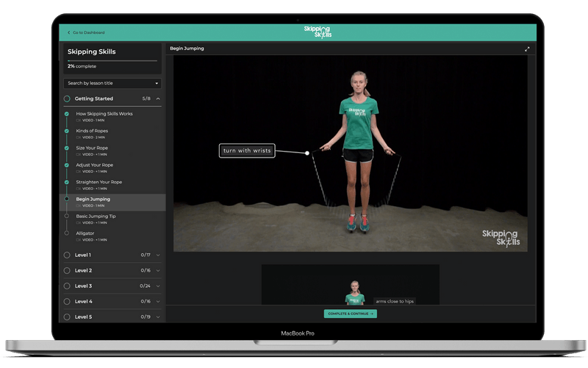
Task: Click the checkmark icon for Size Your Rope
Action: pyautogui.click(x=66, y=148)
